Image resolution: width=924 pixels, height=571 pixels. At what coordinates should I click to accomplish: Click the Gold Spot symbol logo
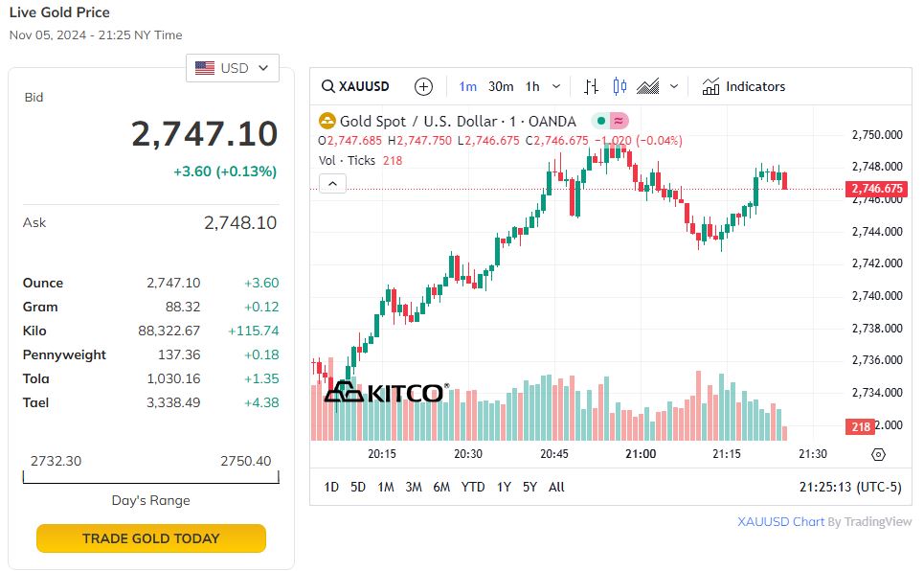pos(327,121)
